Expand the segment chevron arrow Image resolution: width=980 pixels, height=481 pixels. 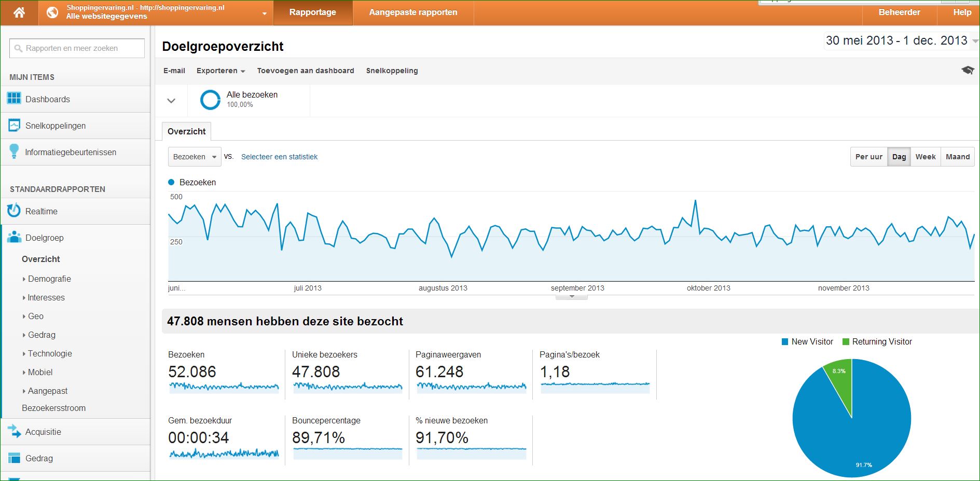click(171, 101)
